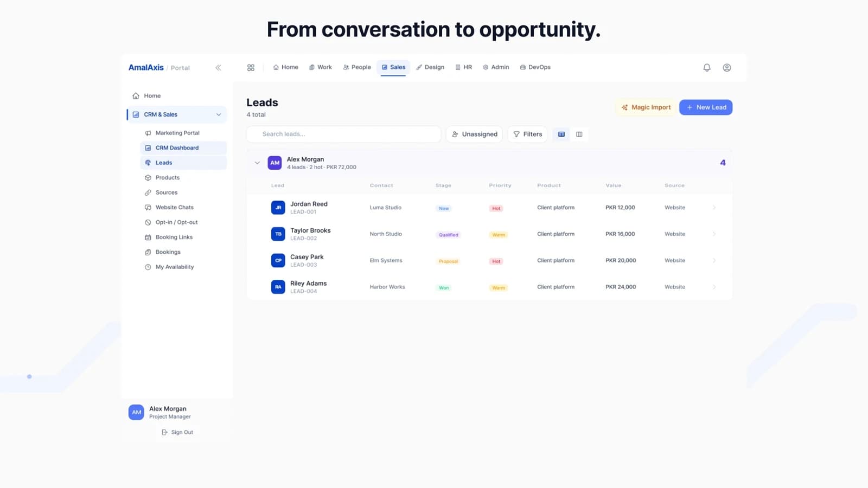Open My Availability in the sidebar

tap(183, 267)
